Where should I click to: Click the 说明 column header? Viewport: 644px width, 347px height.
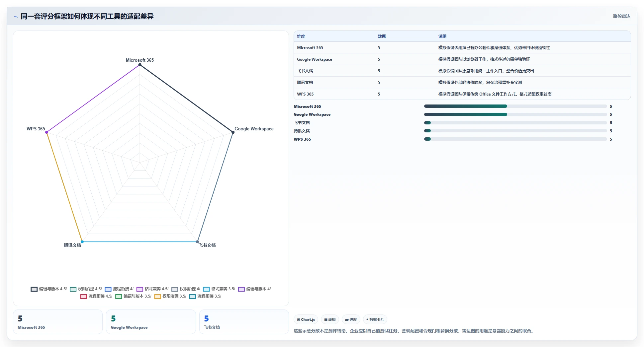442,36
